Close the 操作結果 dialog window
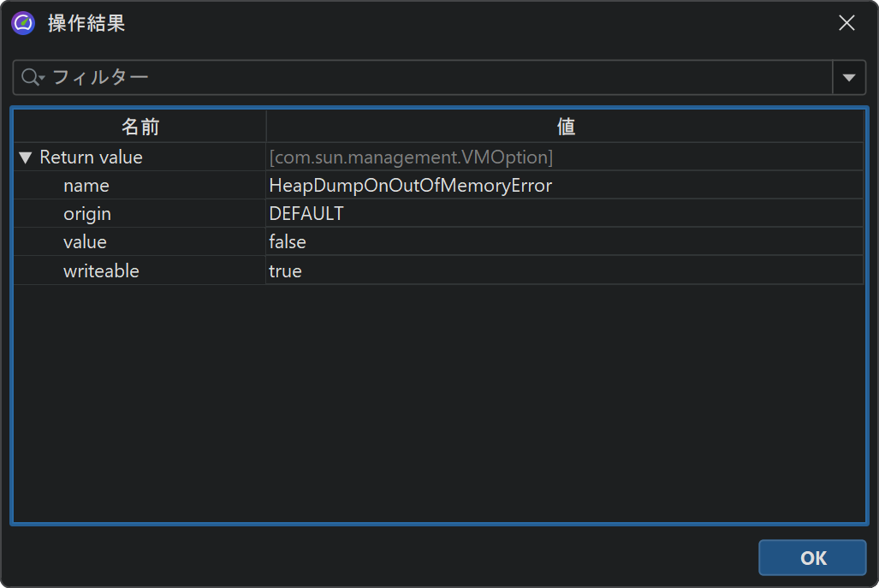 click(846, 23)
